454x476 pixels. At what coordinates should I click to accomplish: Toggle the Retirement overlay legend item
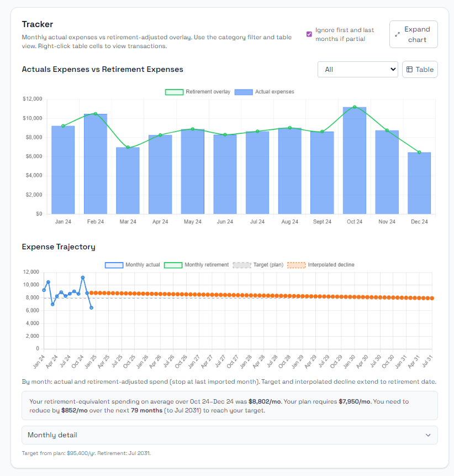pyautogui.click(x=198, y=92)
